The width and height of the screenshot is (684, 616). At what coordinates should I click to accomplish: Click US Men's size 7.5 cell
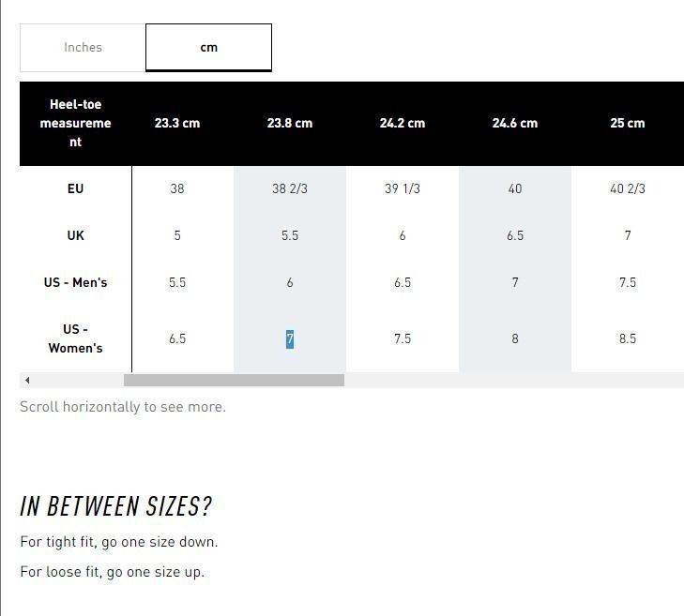628,282
